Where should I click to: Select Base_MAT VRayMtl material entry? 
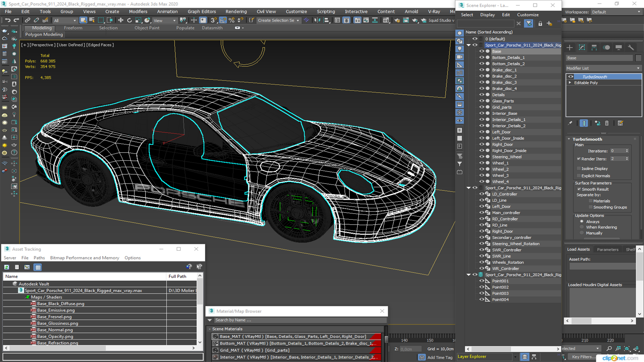(296, 337)
